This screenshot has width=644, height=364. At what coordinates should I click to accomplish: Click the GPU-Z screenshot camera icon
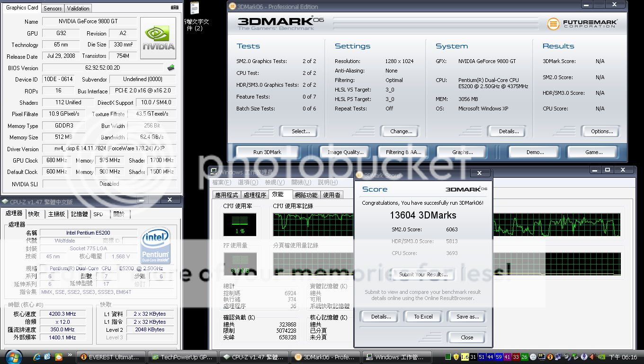[175, 8]
